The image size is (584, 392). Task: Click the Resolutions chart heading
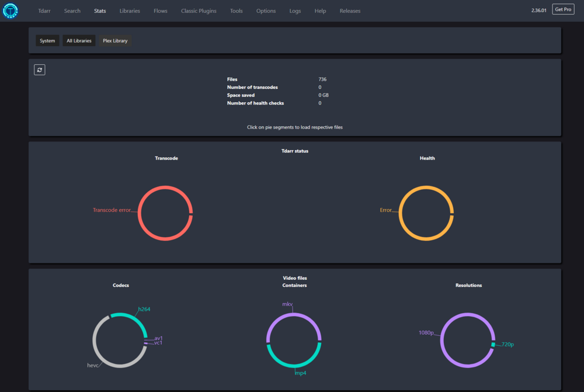pos(468,285)
